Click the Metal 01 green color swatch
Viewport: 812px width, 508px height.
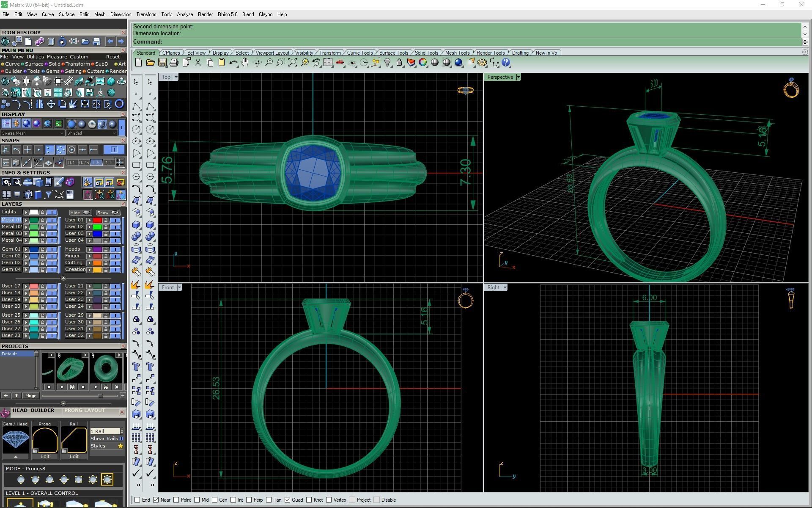click(x=34, y=220)
